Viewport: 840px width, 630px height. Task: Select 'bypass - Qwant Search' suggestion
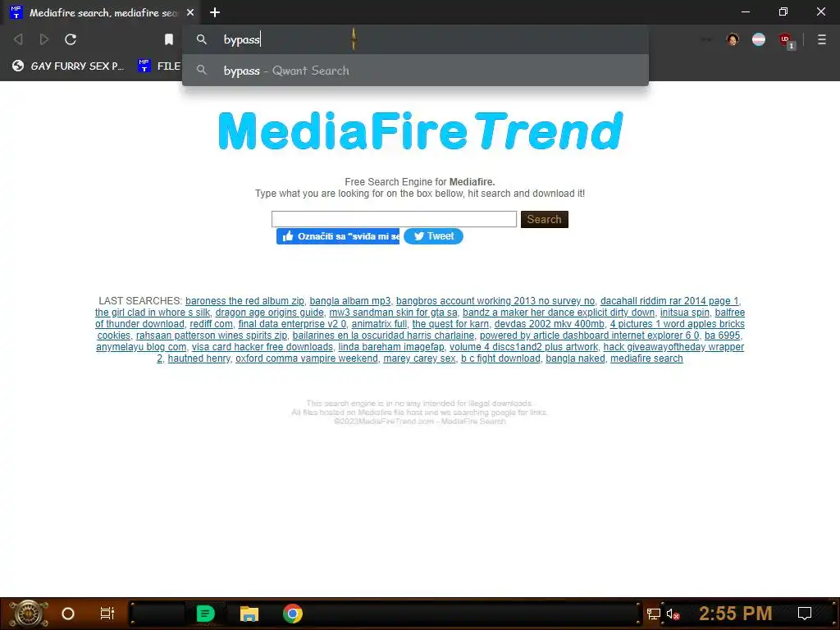pos(415,71)
